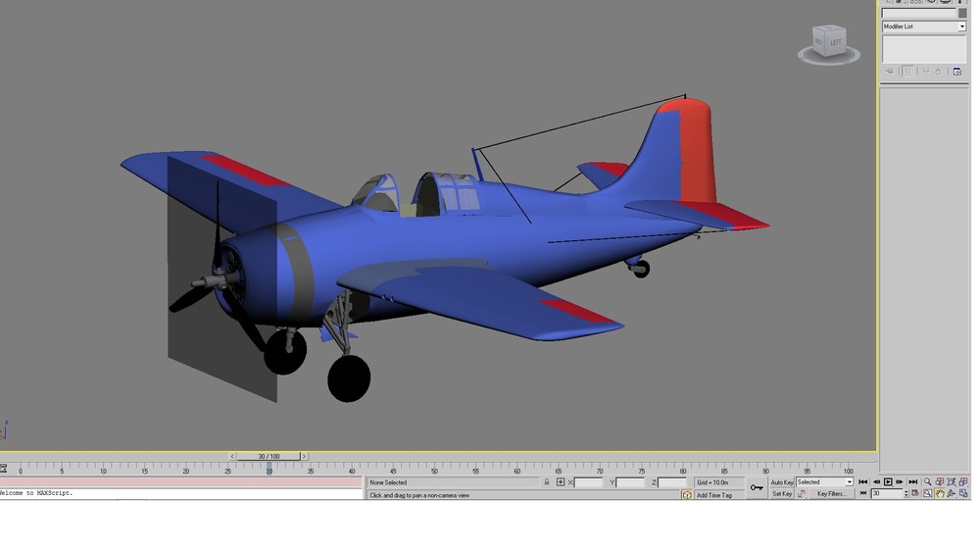Screen dimensions: 980x551
Task: Click the current frame number field showing 30
Action: click(888, 493)
